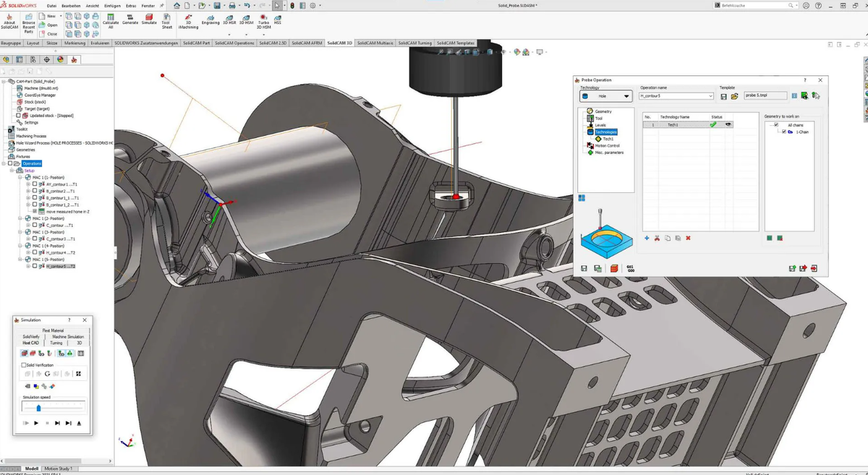Collapse the MAC 1 (1- Position) node

(x=20, y=177)
